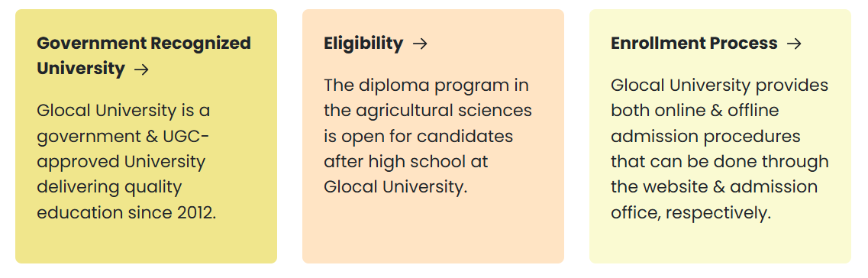
Task: Click the online & offline admission paragraph
Action: pos(720,149)
